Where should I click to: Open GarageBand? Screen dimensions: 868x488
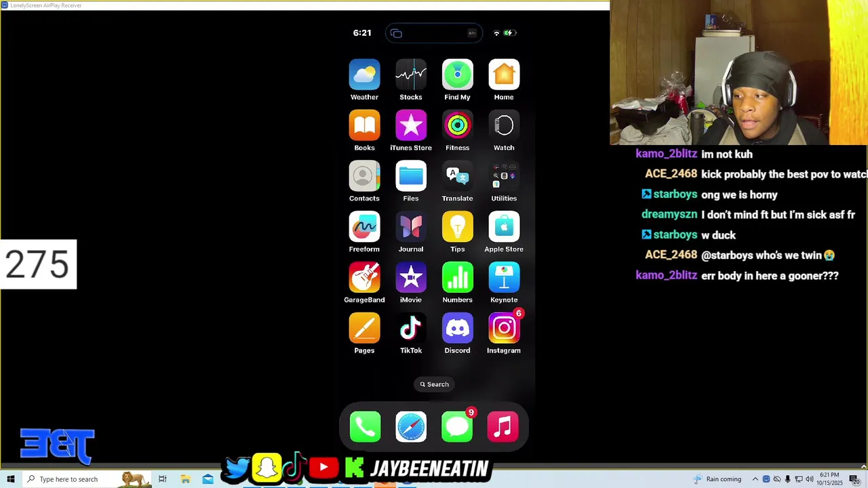[364, 278]
